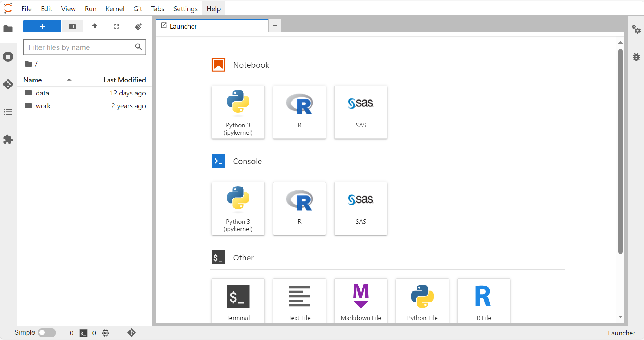Refresh the file browser list

click(117, 27)
